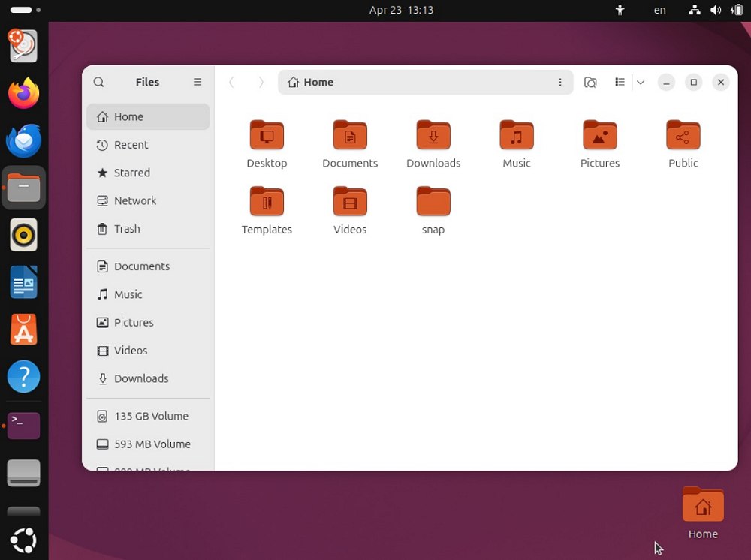Viewport: 751px width, 560px height.
Task: Open the App Center from the dock
Action: point(23,329)
